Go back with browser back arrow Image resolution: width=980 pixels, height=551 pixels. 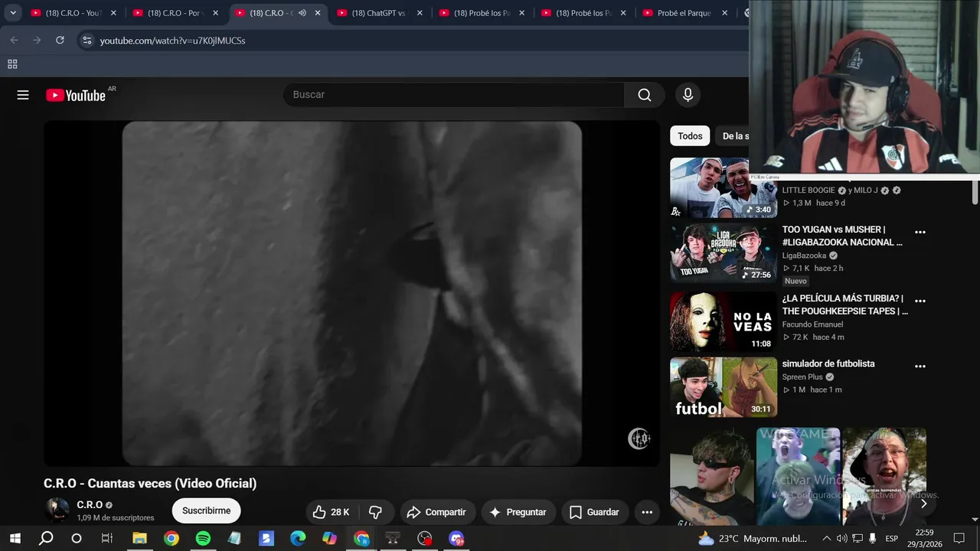pyautogui.click(x=14, y=41)
